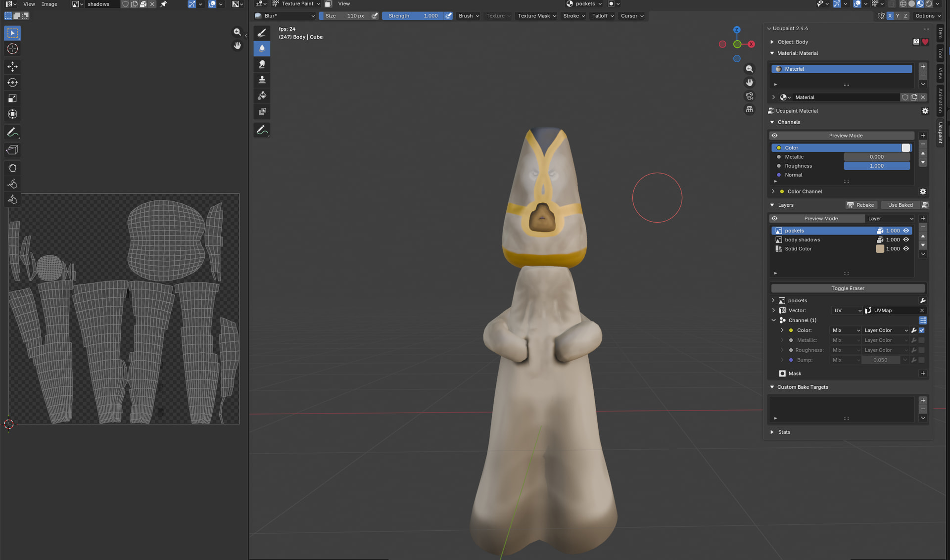Hide the pockets layer
The width and height of the screenshot is (950, 560).
[x=906, y=231]
